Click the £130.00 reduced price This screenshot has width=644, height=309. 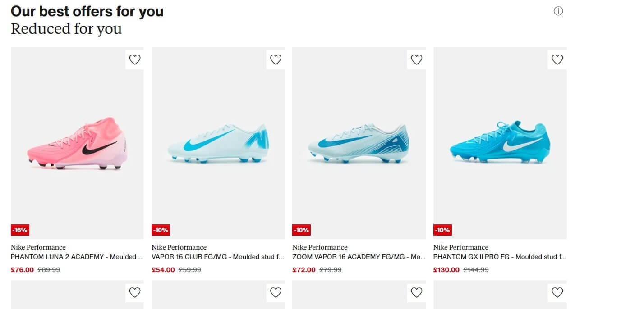446,270
